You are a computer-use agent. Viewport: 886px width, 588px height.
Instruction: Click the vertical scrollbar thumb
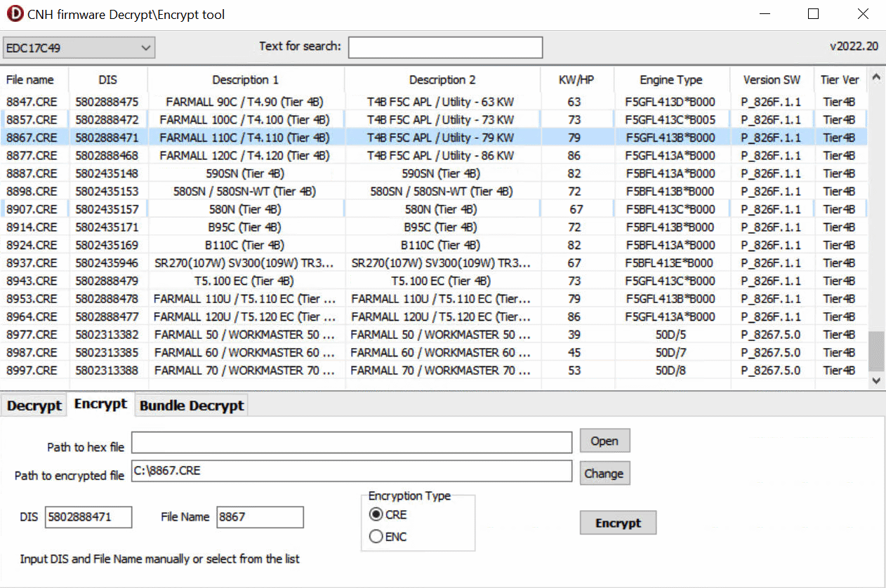[x=875, y=351]
